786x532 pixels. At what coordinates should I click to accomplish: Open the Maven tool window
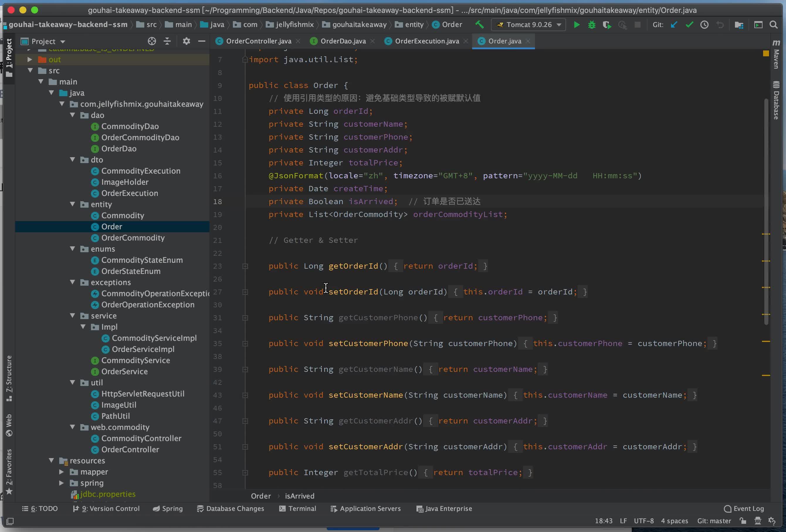tap(776, 54)
